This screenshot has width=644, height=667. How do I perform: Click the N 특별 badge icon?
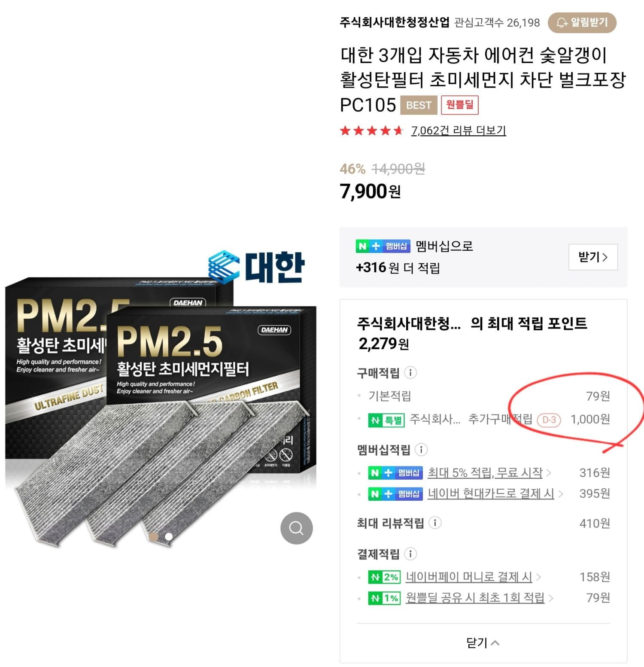[386, 420]
